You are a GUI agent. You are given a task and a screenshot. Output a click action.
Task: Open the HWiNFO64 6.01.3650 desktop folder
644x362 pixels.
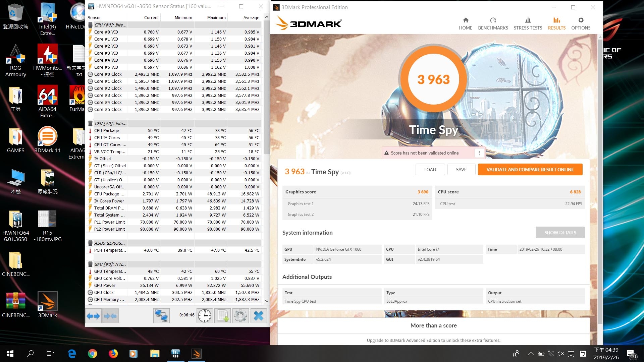coord(15,226)
